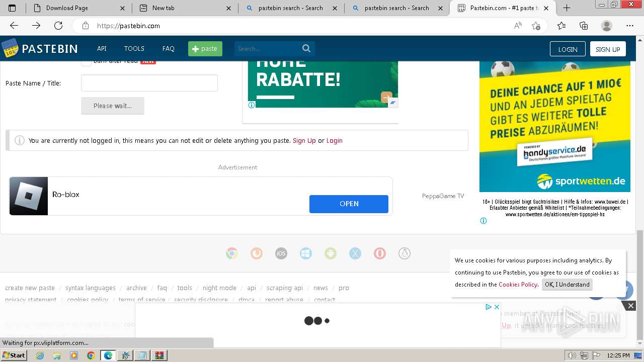Go back using the browser back arrow
Image resolution: width=644 pixels, height=362 pixels.
point(14,26)
